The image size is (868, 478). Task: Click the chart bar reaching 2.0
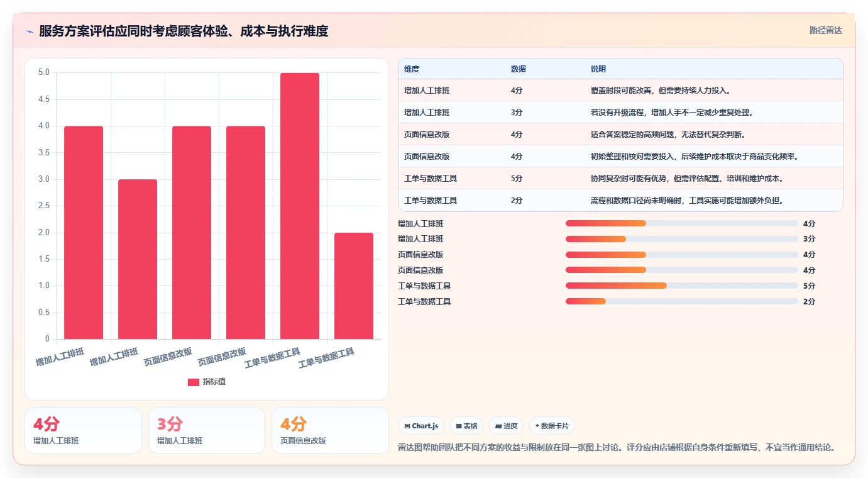pyautogui.click(x=354, y=286)
